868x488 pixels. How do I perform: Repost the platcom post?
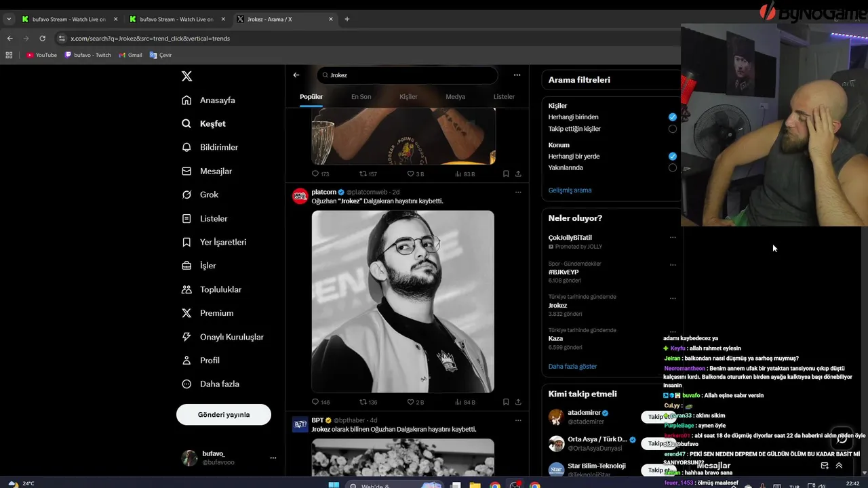click(363, 402)
